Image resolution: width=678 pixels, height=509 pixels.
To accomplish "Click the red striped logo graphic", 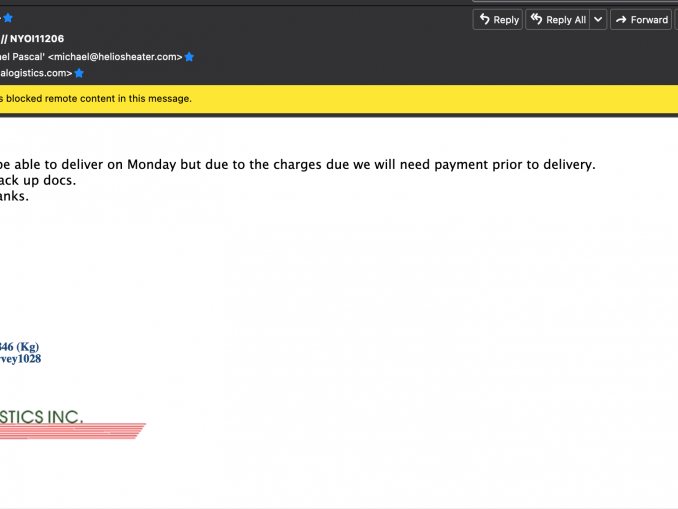I will point(70,431).
